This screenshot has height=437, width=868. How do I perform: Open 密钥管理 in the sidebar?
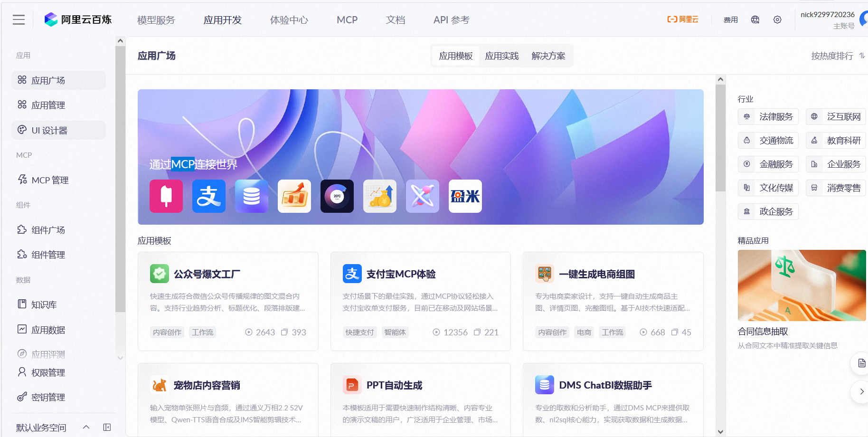tap(58, 397)
